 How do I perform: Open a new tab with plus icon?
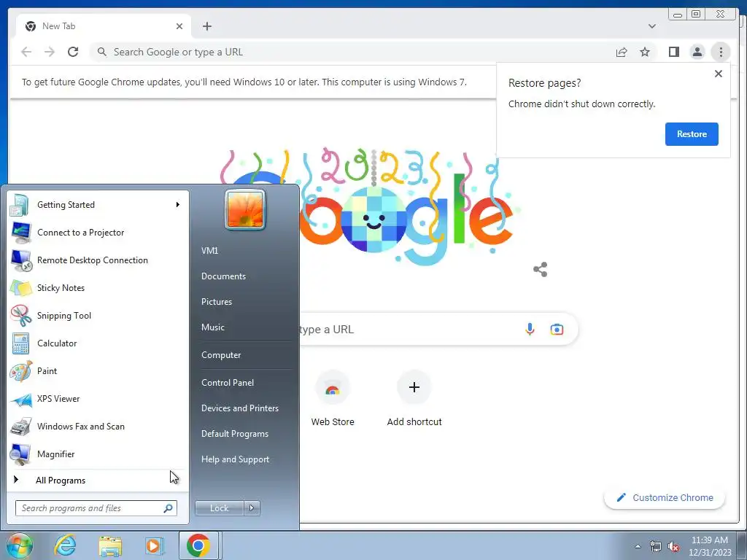(x=206, y=26)
